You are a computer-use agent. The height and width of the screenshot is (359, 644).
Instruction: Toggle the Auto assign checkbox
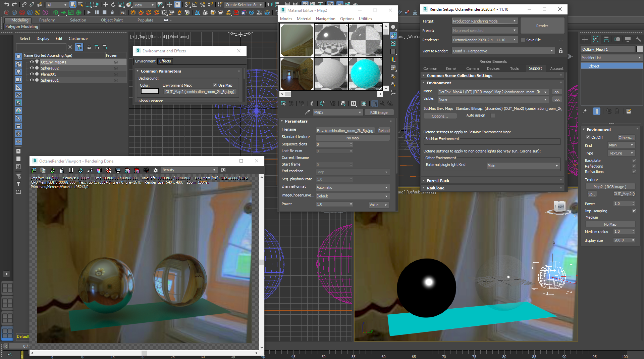(493, 116)
